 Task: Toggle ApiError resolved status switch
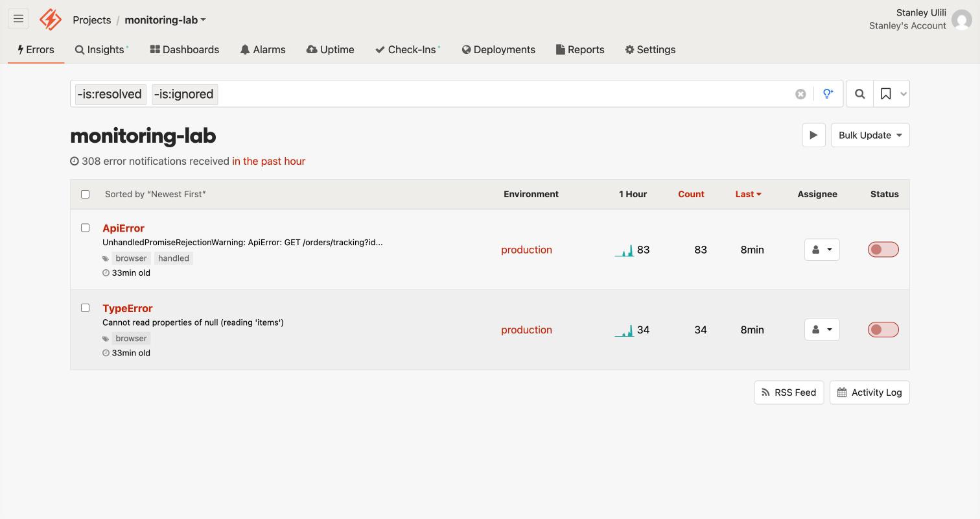pos(883,250)
